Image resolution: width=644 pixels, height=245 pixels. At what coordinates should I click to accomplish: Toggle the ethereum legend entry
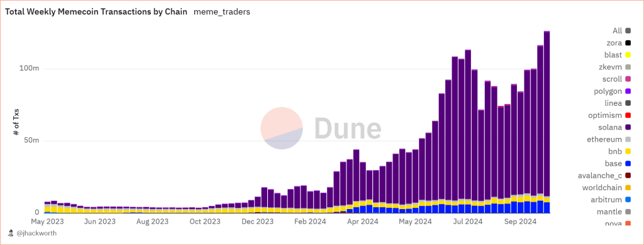pyautogui.click(x=609, y=139)
